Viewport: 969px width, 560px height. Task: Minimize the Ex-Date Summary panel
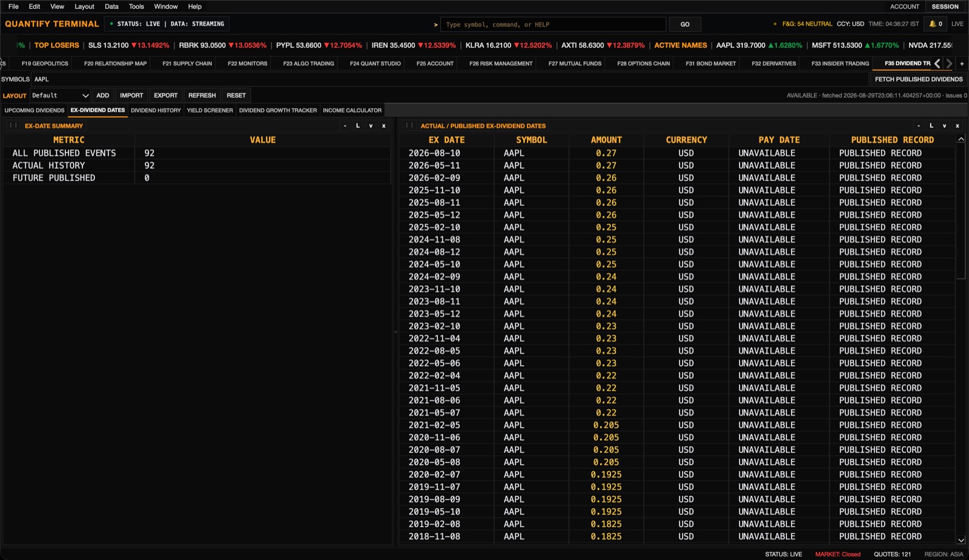(x=345, y=126)
